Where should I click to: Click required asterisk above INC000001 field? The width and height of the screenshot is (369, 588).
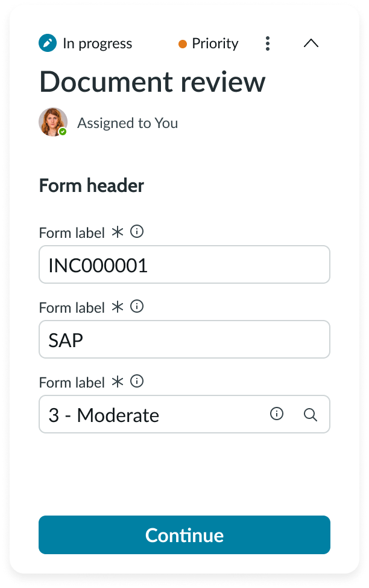pyautogui.click(x=118, y=232)
